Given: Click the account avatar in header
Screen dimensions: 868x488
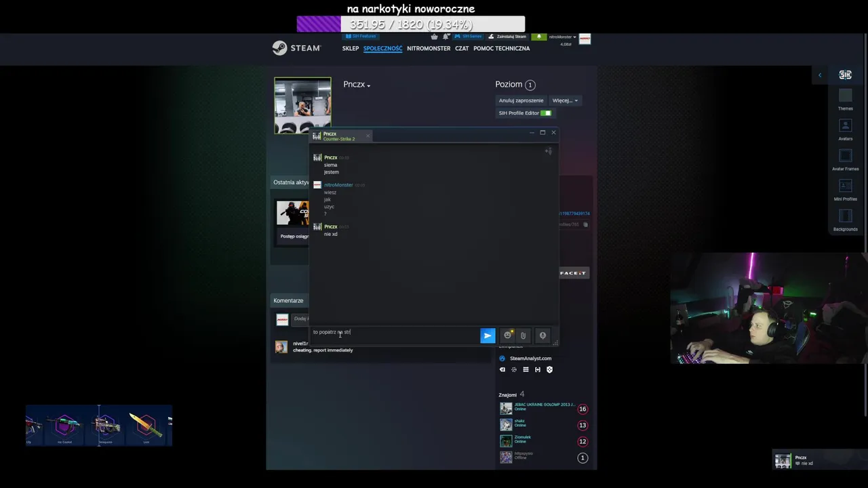Looking at the screenshot, I should 585,39.
